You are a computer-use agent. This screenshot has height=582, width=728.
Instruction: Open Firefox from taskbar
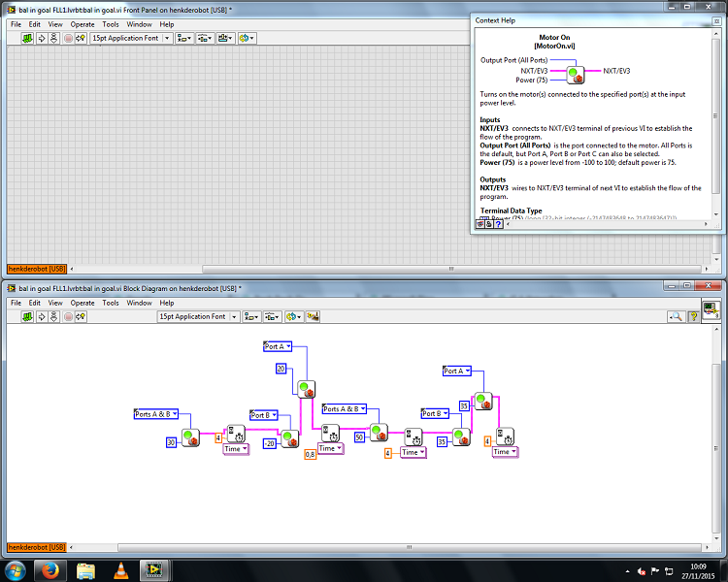50,570
